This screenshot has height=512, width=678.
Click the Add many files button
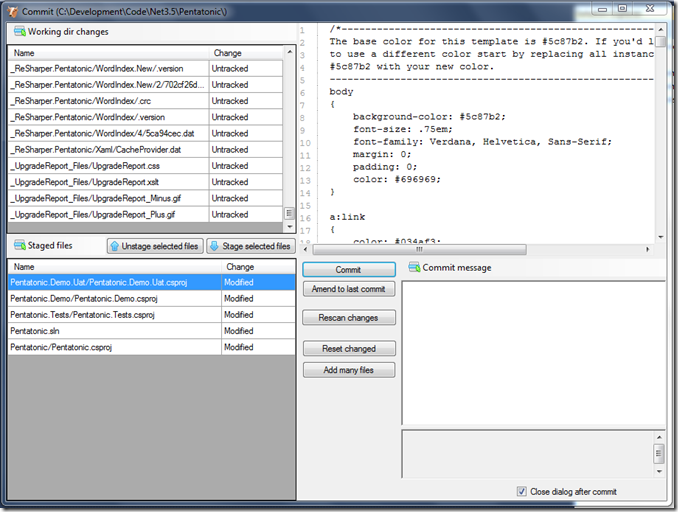tap(349, 370)
